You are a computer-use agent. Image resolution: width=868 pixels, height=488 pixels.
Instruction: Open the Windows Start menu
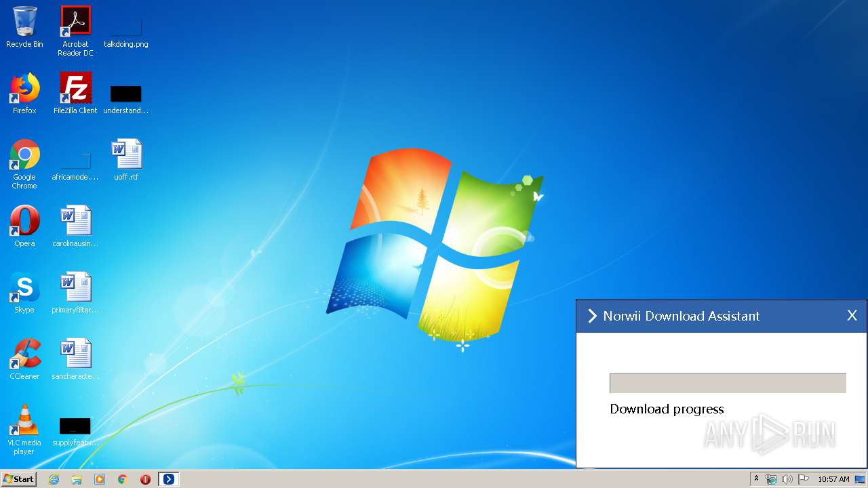pos(18,479)
